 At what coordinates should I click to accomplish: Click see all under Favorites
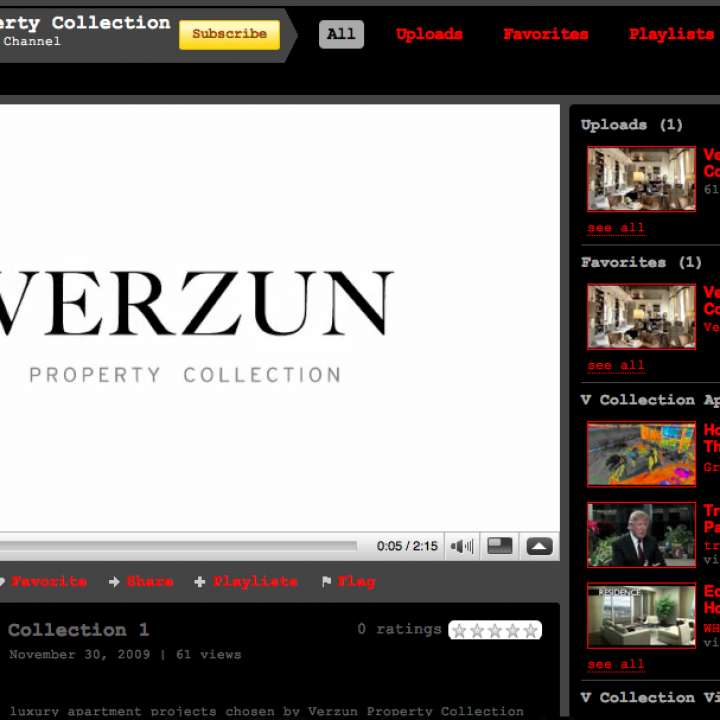click(x=616, y=366)
